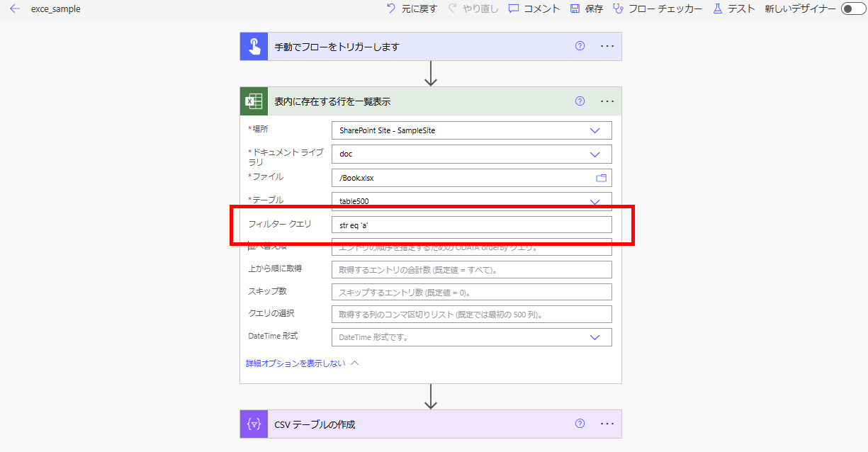Image resolution: width=868 pixels, height=452 pixels.
Task: Click the manual trigger hand icon
Action: tap(254, 45)
